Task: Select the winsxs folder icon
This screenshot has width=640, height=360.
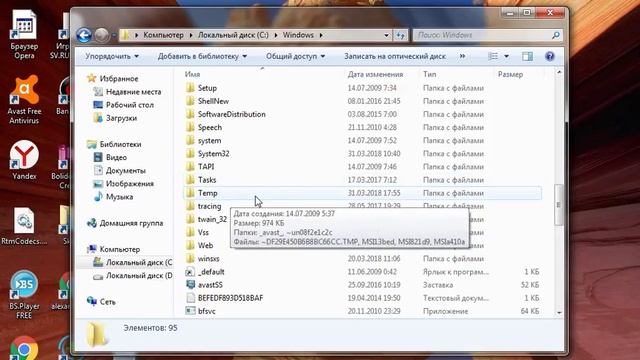Action: (190, 258)
